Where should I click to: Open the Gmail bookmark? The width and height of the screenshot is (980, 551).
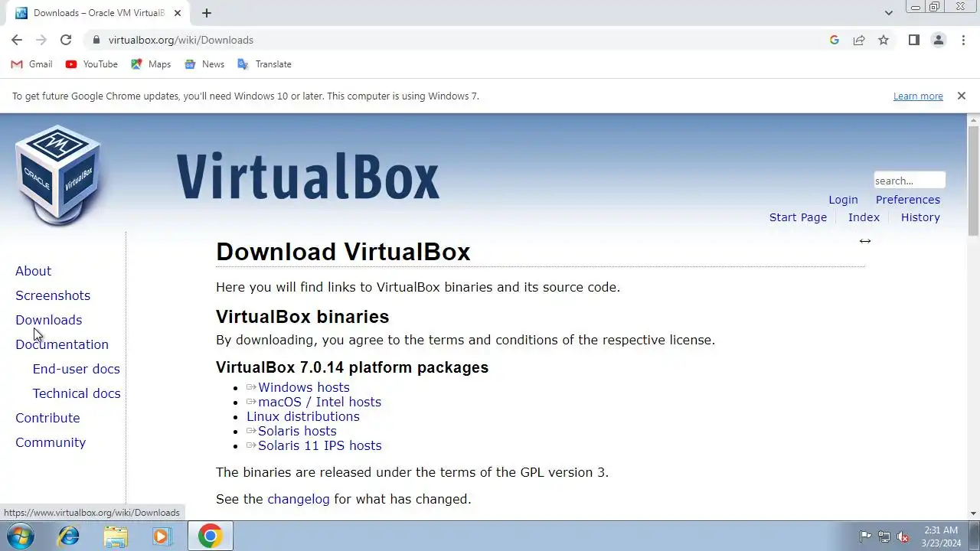pyautogui.click(x=31, y=64)
